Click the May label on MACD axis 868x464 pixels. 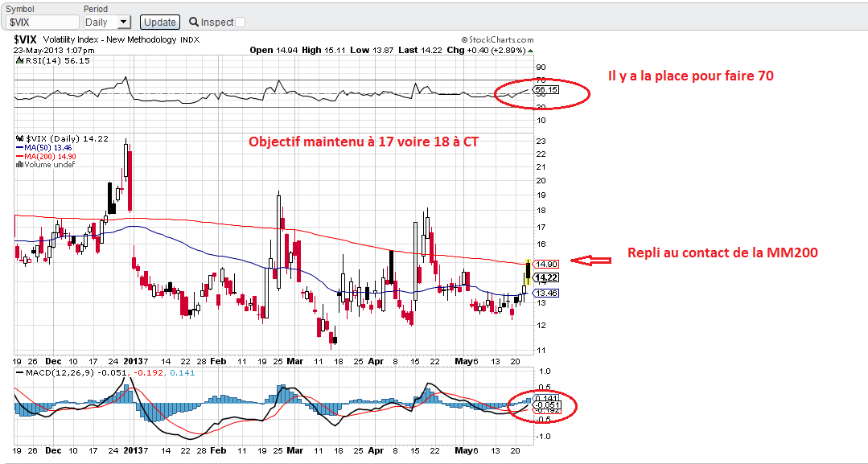tap(463, 450)
